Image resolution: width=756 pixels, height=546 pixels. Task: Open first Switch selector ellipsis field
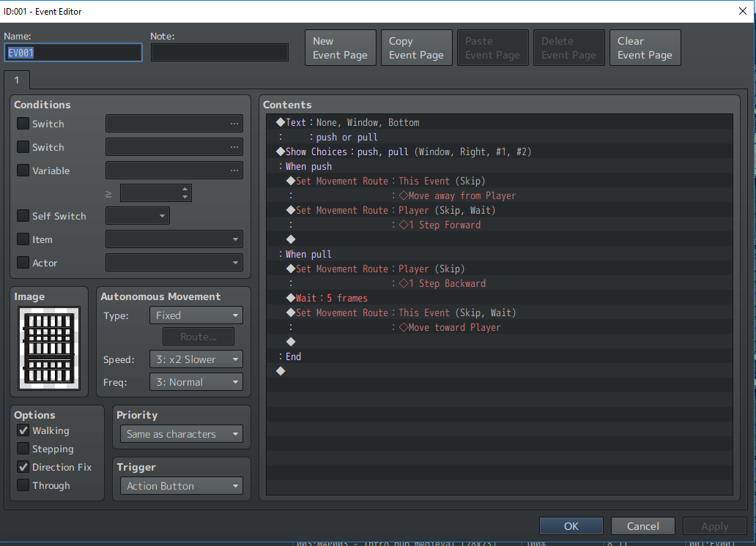[174, 124]
